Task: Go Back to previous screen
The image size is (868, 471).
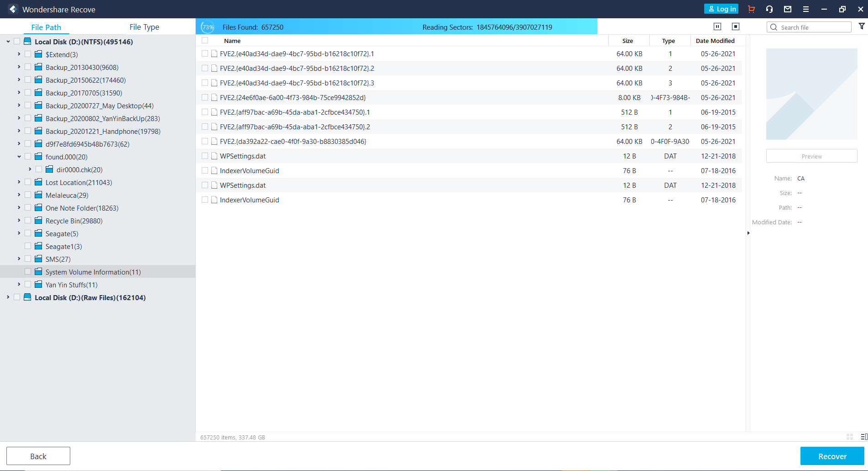Action: [38, 456]
